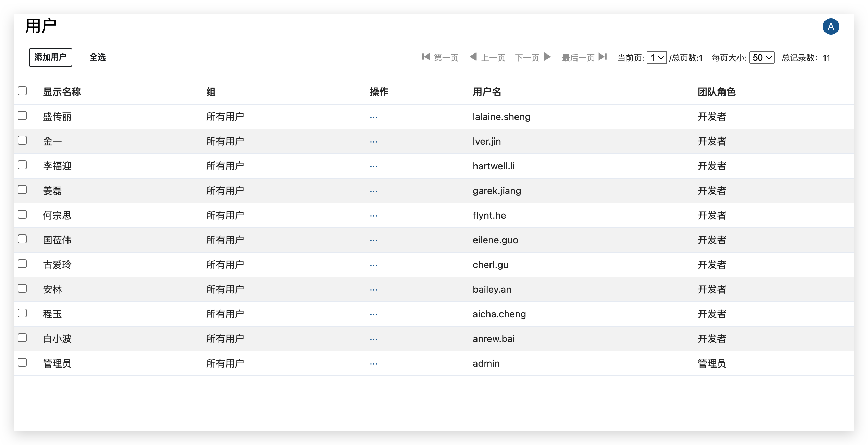Sort by 显示名称 column header
The image size is (868, 445).
(62, 92)
